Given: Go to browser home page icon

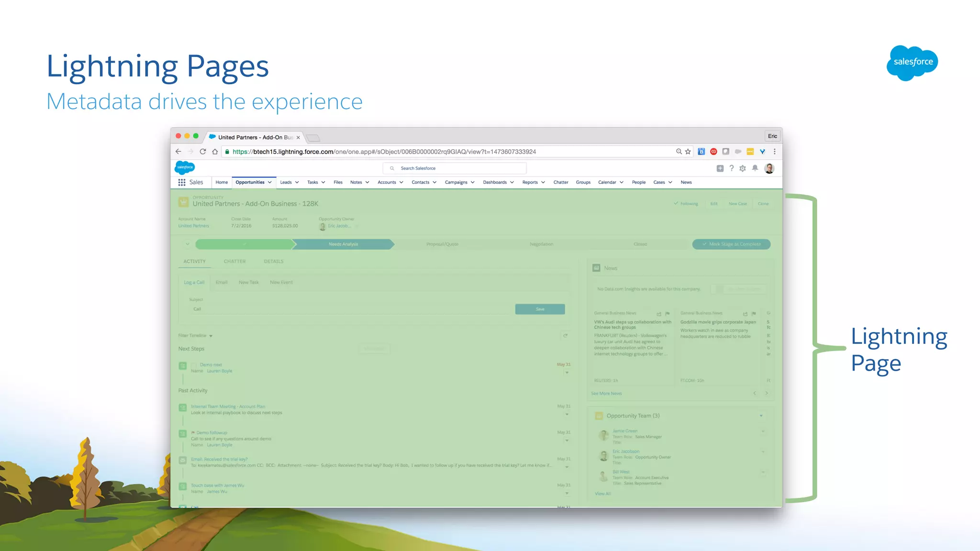Looking at the screenshot, I should click(x=215, y=152).
